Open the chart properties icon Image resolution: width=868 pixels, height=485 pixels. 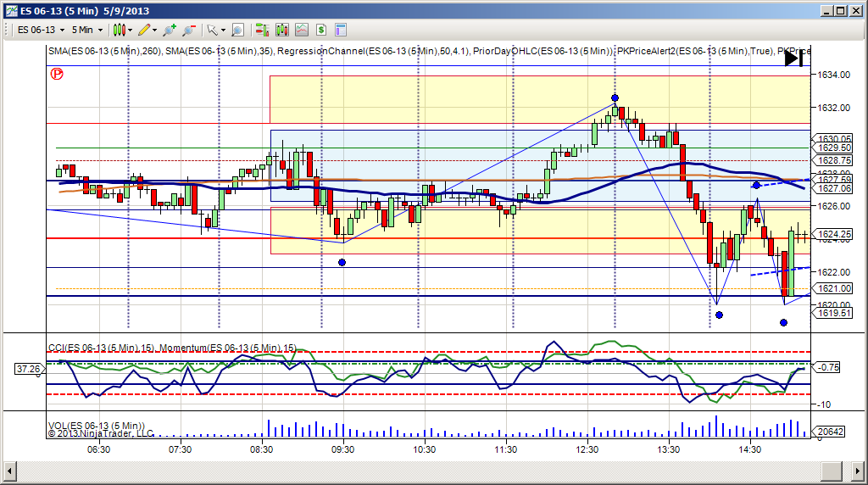[x=341, y=30]
